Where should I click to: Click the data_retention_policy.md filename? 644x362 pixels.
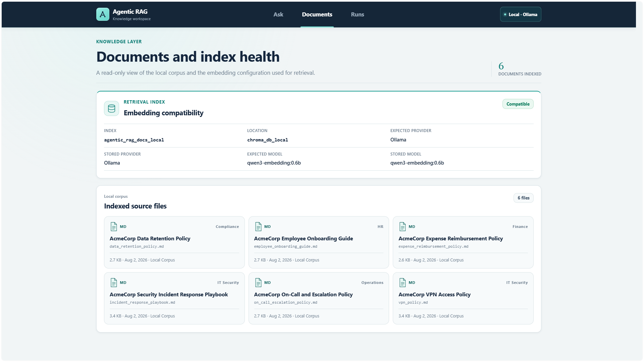pyautogui.click(x=137, y=246)
